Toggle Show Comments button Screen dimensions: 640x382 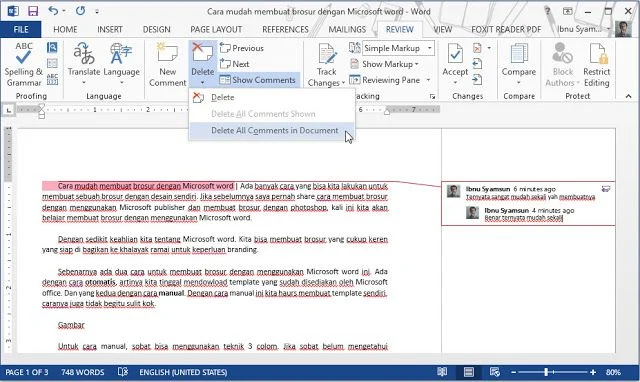tap(258, 80)
